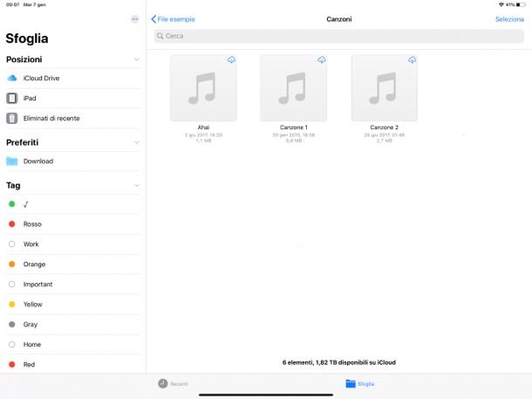Switch to the Sfoglia tab
The height and width of the screenshot is (399, 532).
[359, 383]
